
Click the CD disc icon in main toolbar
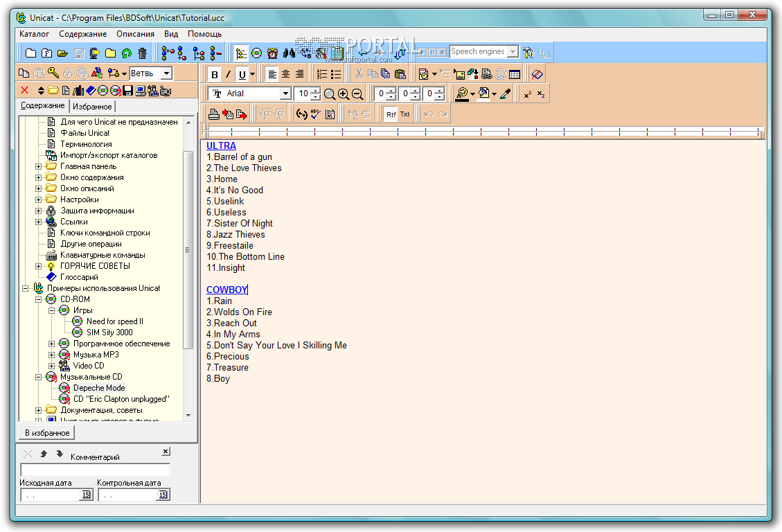pyautogui.click(x=256, y=53)
